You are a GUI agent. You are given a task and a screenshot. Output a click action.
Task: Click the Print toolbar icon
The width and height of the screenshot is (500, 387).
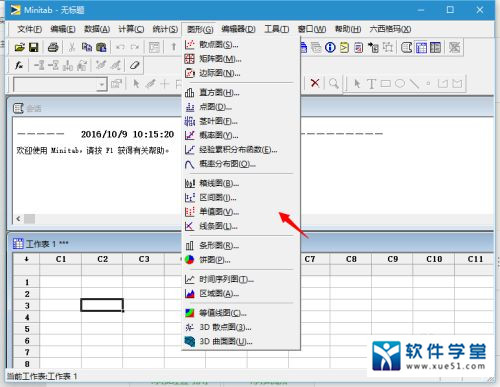point(53,47)
